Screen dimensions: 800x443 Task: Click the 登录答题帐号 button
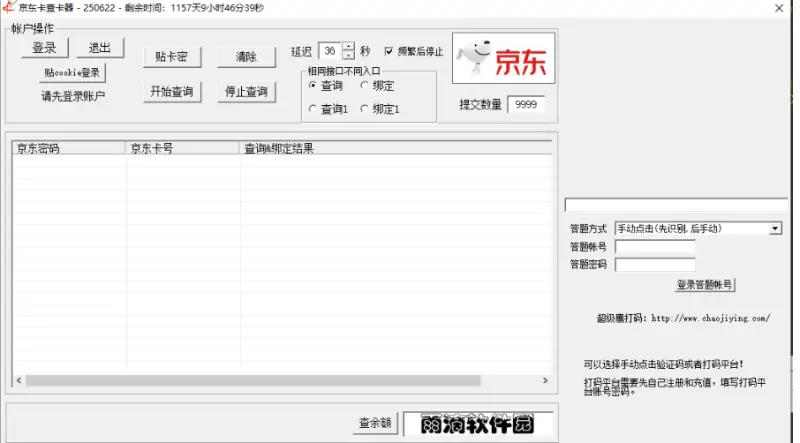tap(705, 285)
